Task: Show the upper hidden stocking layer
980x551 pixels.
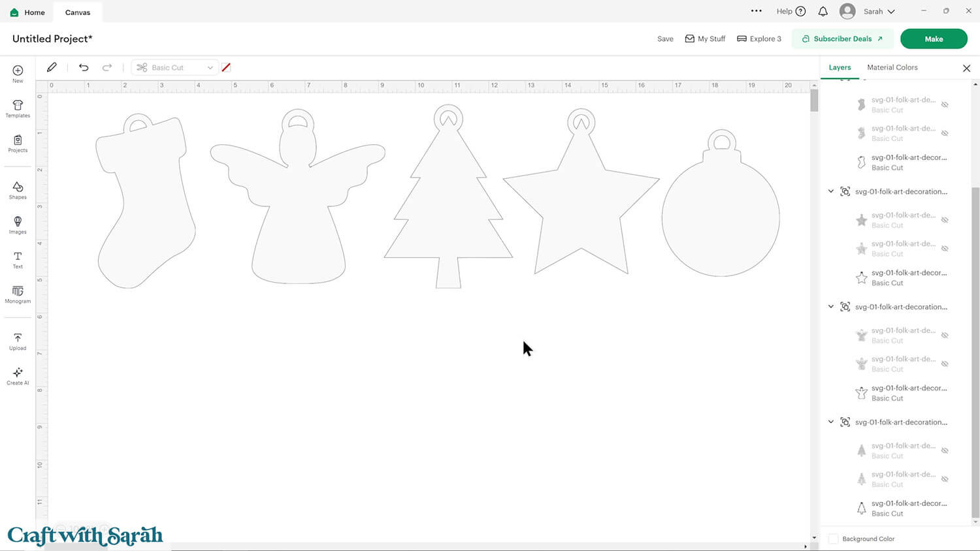Action: point(945,104)
